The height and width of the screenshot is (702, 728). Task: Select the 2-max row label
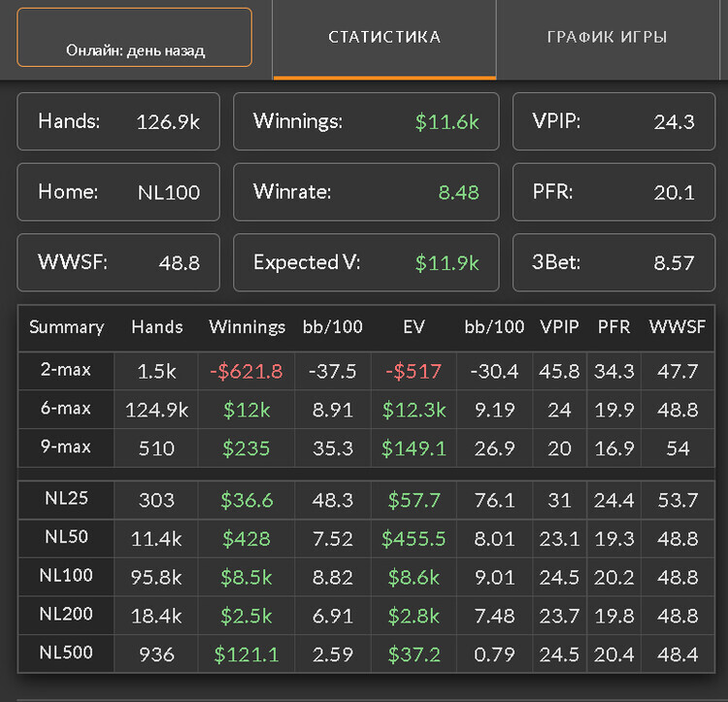pyautogui.click(x=66, y=370)
